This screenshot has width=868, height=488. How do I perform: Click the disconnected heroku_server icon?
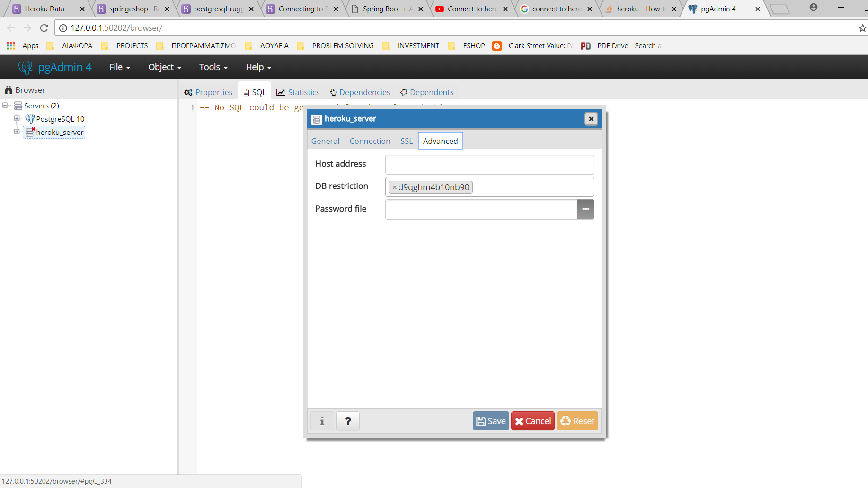tap(30, 132)
